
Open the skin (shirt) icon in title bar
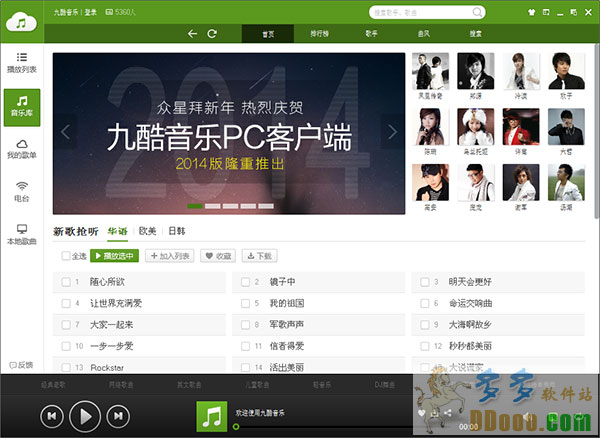point(532,12)
